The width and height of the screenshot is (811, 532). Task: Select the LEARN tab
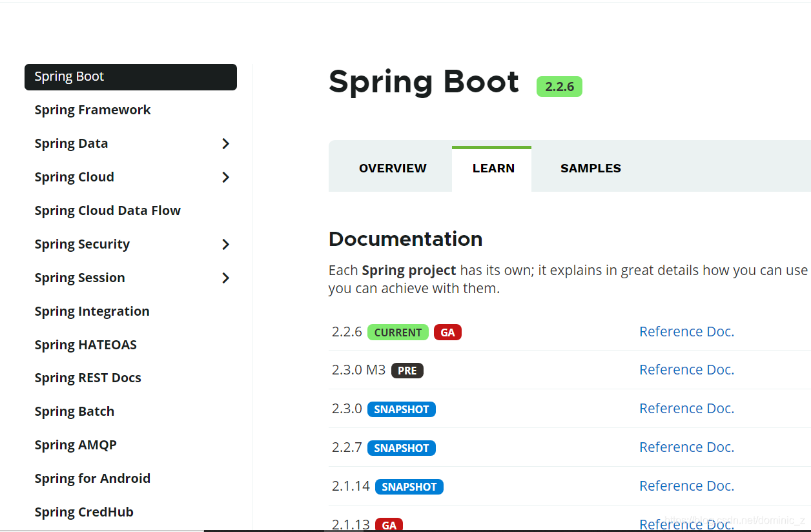coord(493,169)
